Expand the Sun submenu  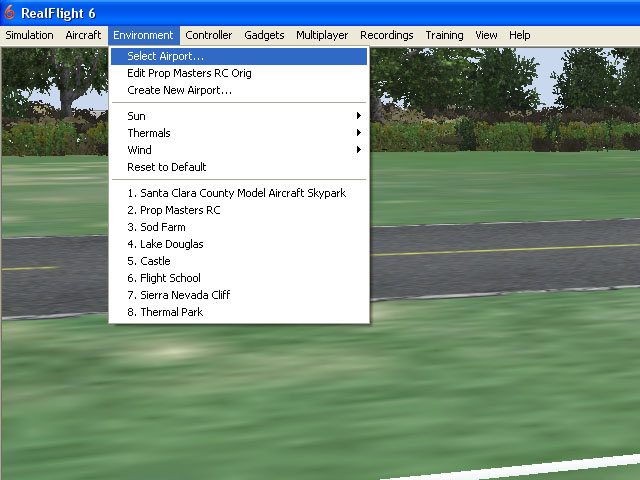(x=239, y=116)
